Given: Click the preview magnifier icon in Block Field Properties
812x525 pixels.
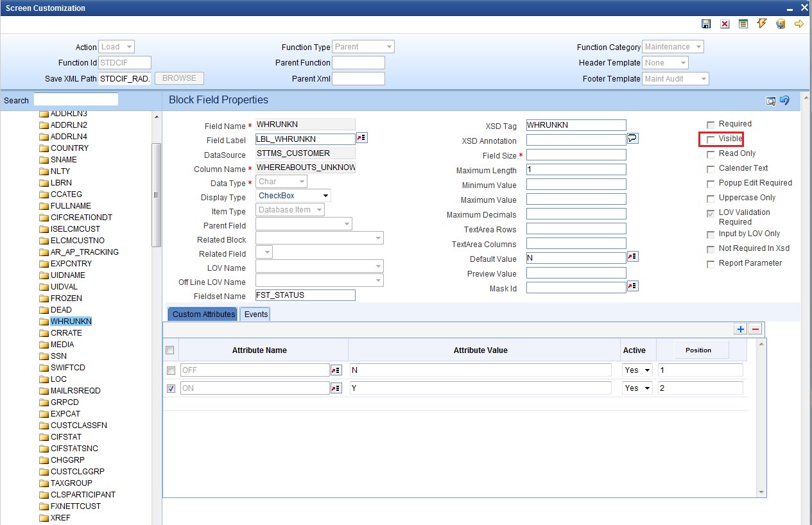Looking at the screenshot, I should click(x=771, y=101).
